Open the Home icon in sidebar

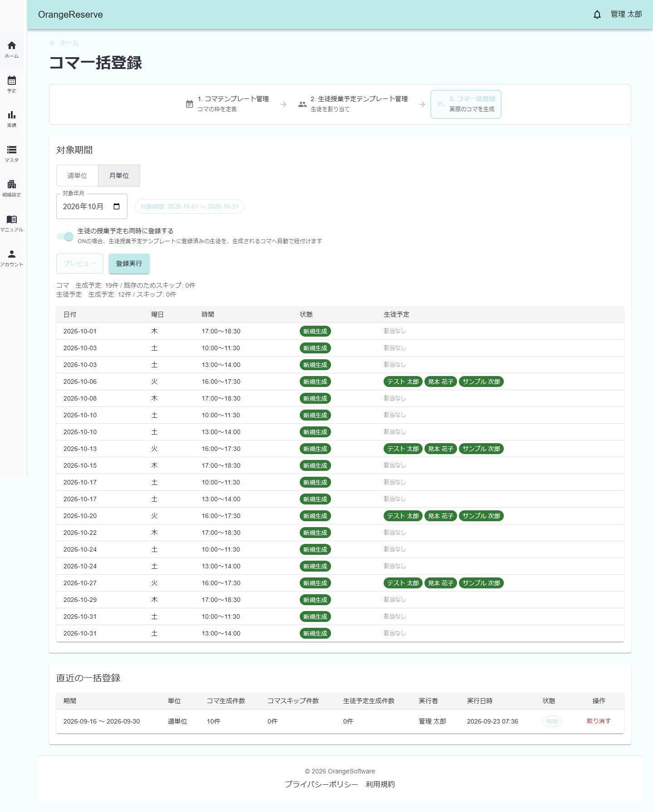12,45
